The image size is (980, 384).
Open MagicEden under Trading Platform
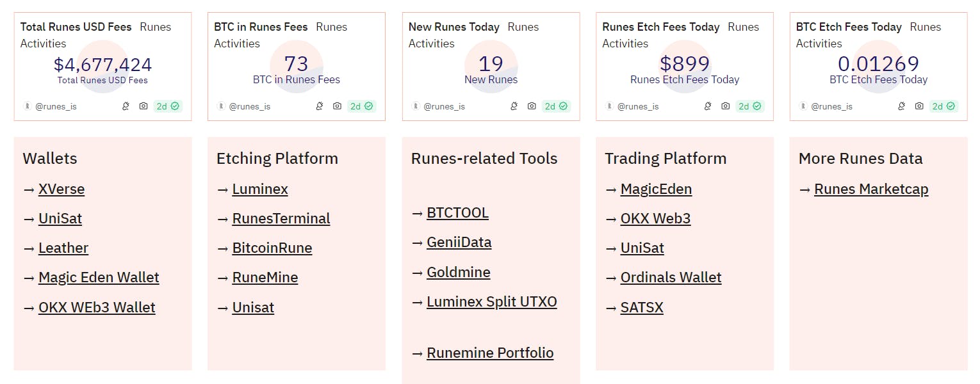(656, 189)
